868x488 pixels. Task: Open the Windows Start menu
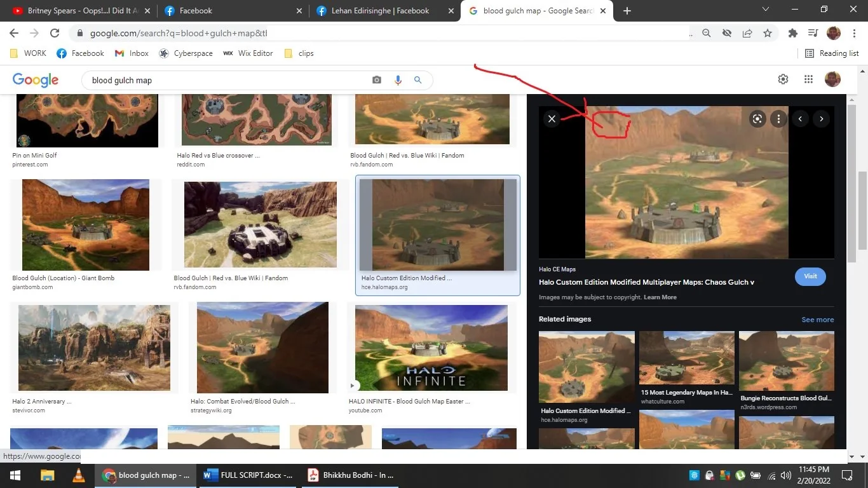(15, 475)
